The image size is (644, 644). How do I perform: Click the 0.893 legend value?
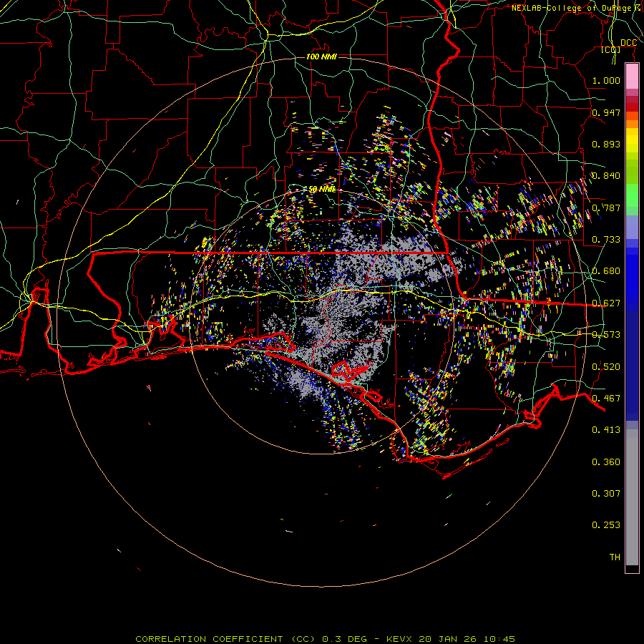coord(606,144)
